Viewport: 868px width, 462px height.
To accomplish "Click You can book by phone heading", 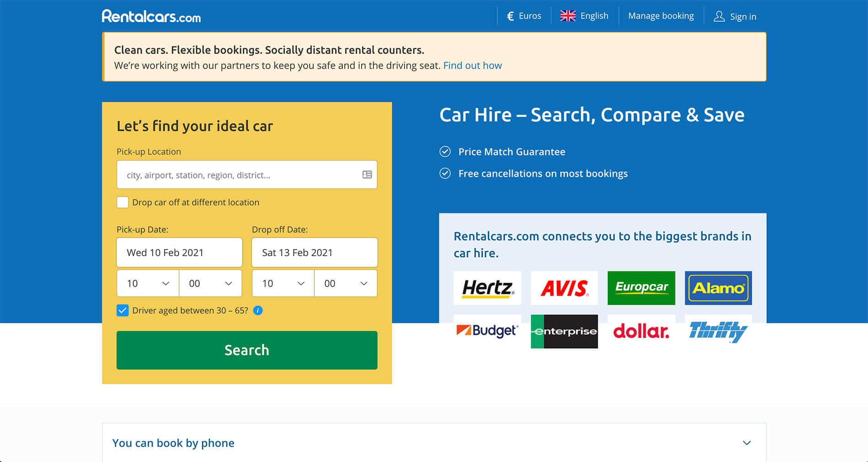I will point(173,443).
